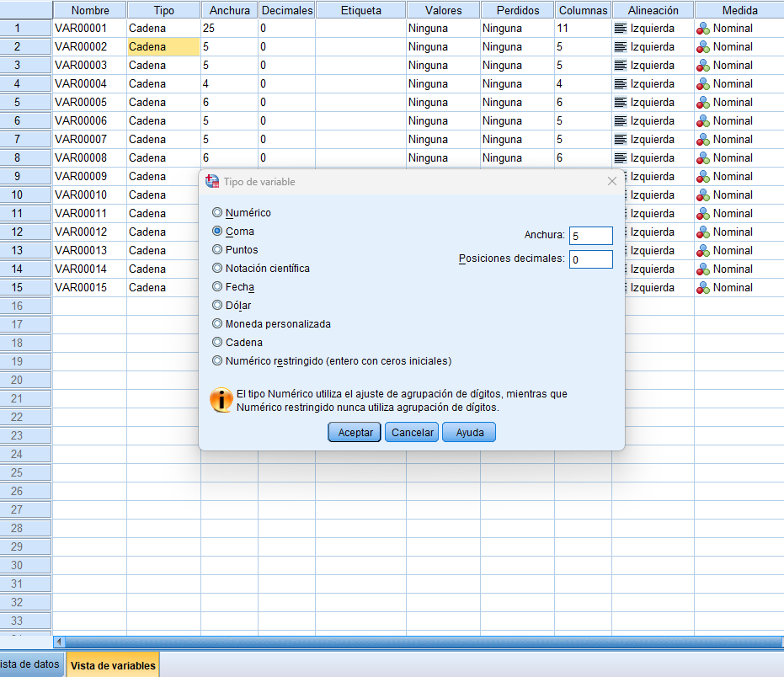
Task: Click the Cancelar button
Action: click(412, 432)
